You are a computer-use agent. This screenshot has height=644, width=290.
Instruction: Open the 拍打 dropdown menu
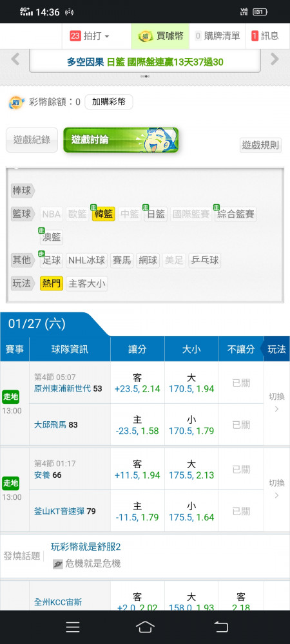[x=90, y=36]
